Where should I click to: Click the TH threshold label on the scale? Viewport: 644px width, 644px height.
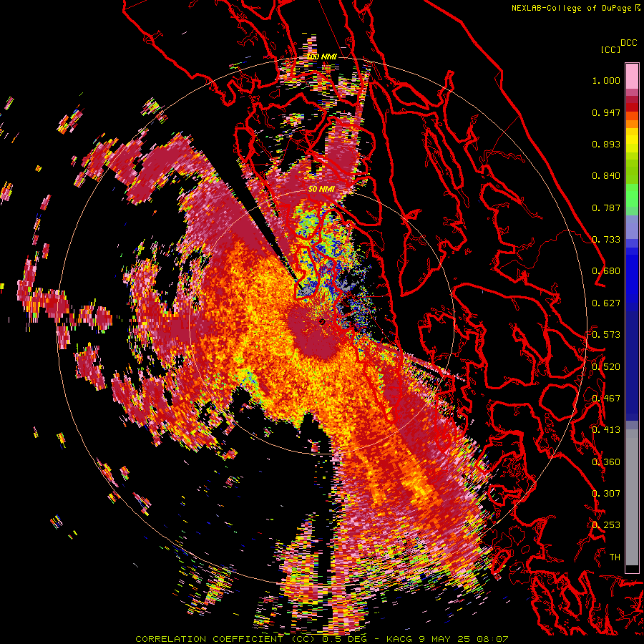[615, 557]
